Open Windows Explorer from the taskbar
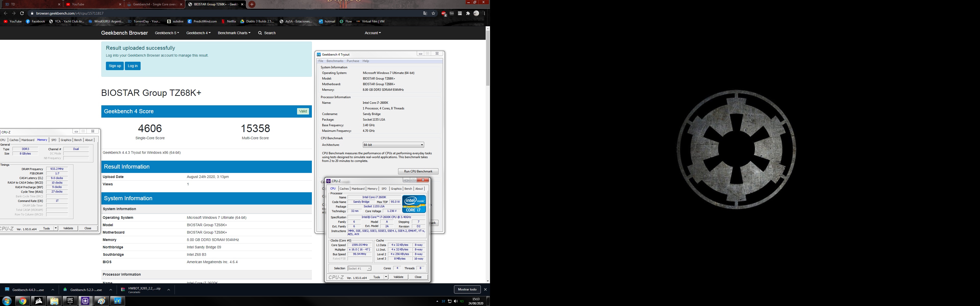This screenshot has width=980, height=306. click(x=54, y=301)
